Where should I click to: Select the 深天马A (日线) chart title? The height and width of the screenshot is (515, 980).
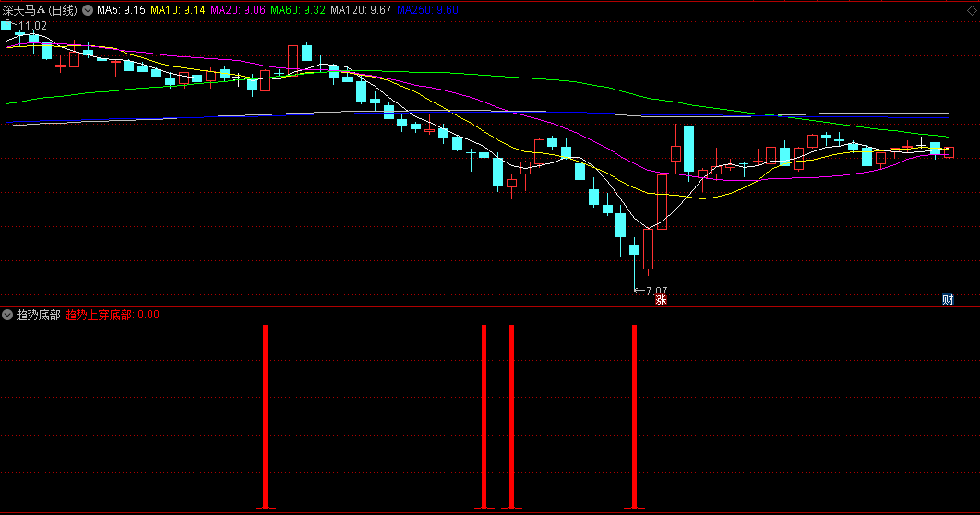pyautogui.click(x=40, y=10)
